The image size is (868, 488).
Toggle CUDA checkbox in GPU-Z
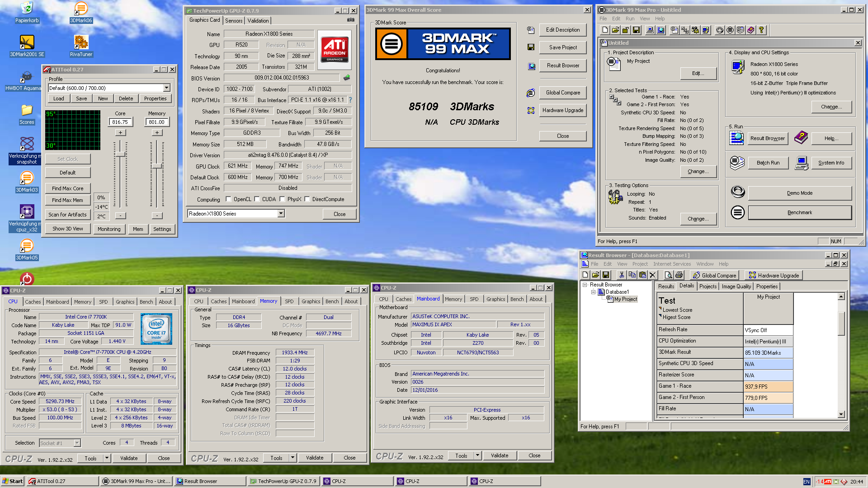point(257,199)
